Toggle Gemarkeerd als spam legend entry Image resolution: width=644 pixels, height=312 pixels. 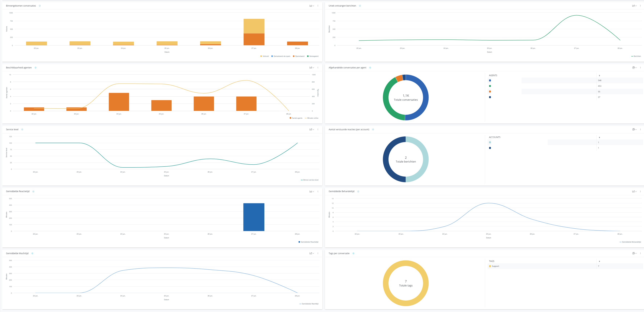(281, 56)
